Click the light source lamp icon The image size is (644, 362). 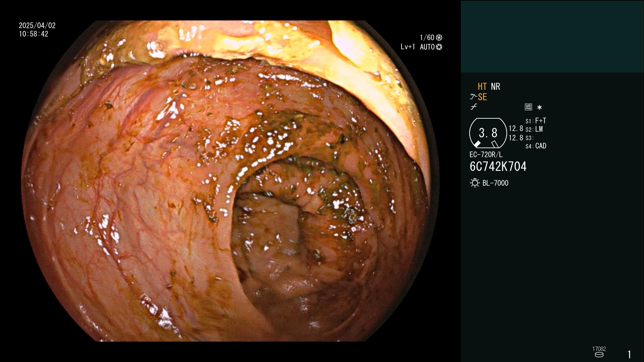(x=475, y=183)
